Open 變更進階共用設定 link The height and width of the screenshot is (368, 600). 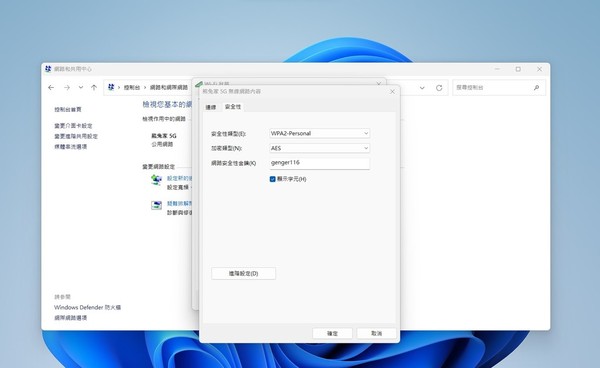tap(76, 136)
